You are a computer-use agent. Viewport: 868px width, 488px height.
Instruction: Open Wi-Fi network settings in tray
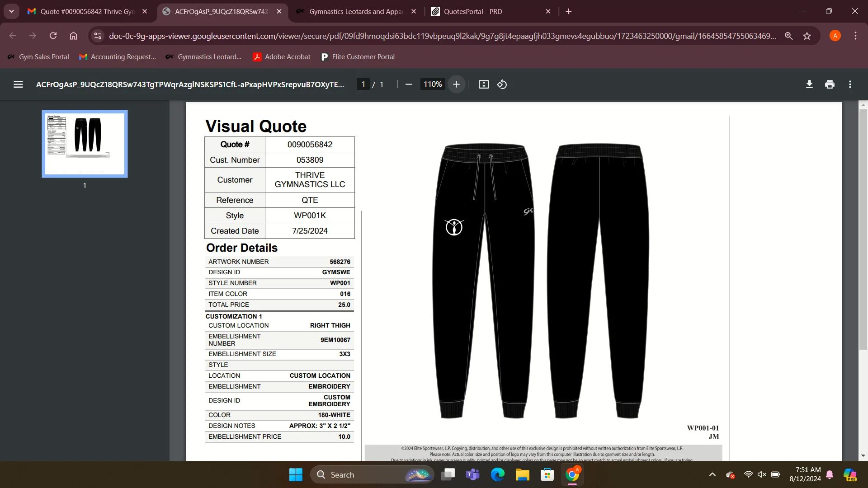click(x=748, y=474)
